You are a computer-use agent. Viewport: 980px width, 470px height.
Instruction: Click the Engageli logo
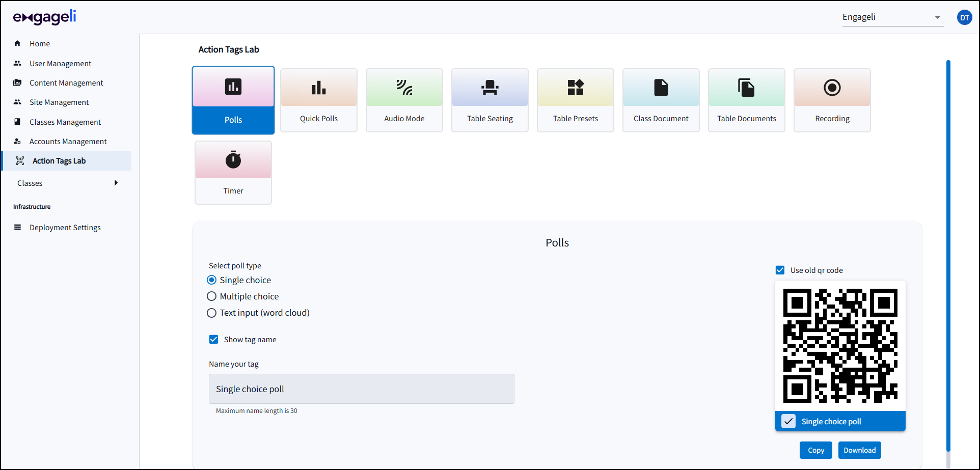(45, 17)
